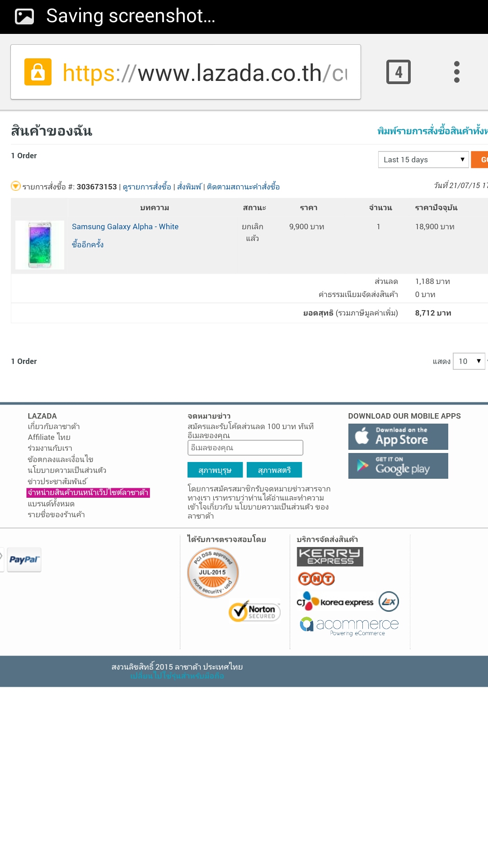Click the acommerce logo
The image size is (488, 868).
pos(349,626)
